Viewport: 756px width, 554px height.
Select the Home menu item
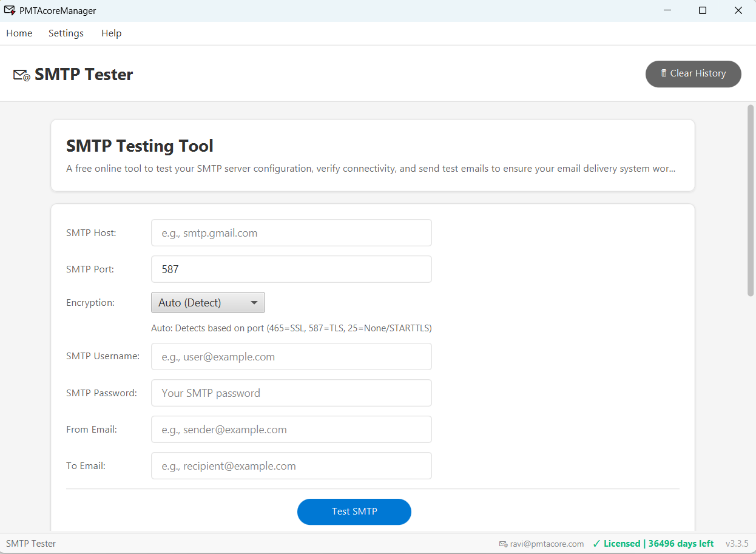tap(19, 33)
